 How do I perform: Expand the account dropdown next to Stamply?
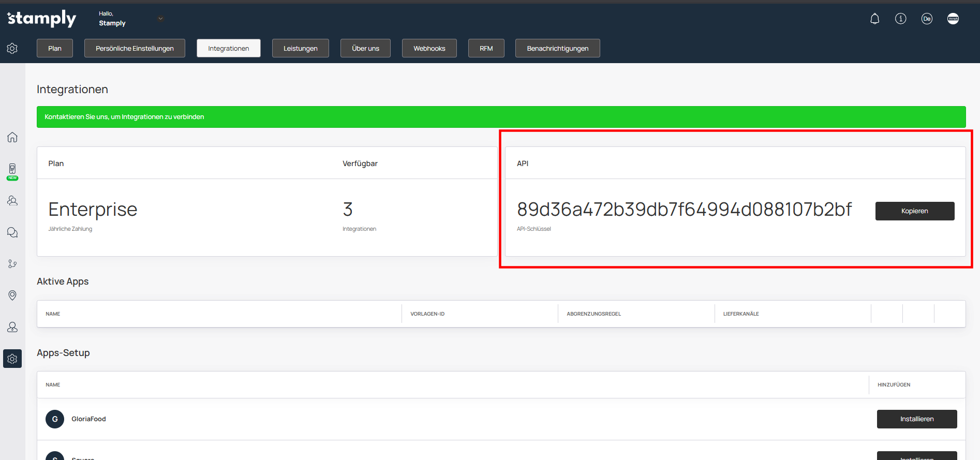click(x=160, y=19)
